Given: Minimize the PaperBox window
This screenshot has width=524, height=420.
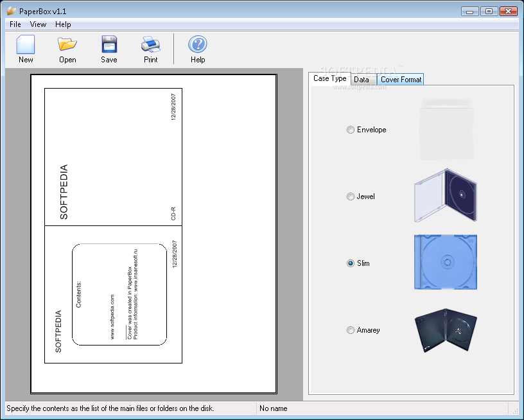Looking at the screenshot, I should [x=469, y=12].
